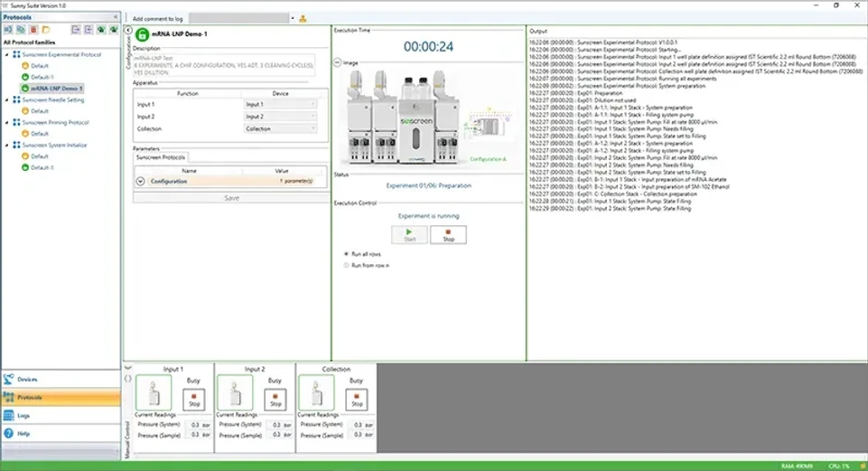Click the Input 1 device pump icon
868x471 pixels.
click(x=154, y=393)
